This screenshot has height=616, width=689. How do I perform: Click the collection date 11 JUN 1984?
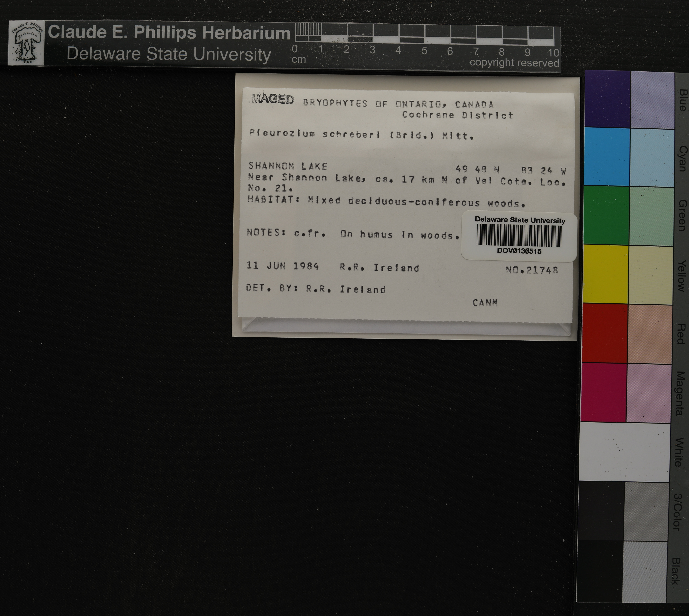coord(283,266)
